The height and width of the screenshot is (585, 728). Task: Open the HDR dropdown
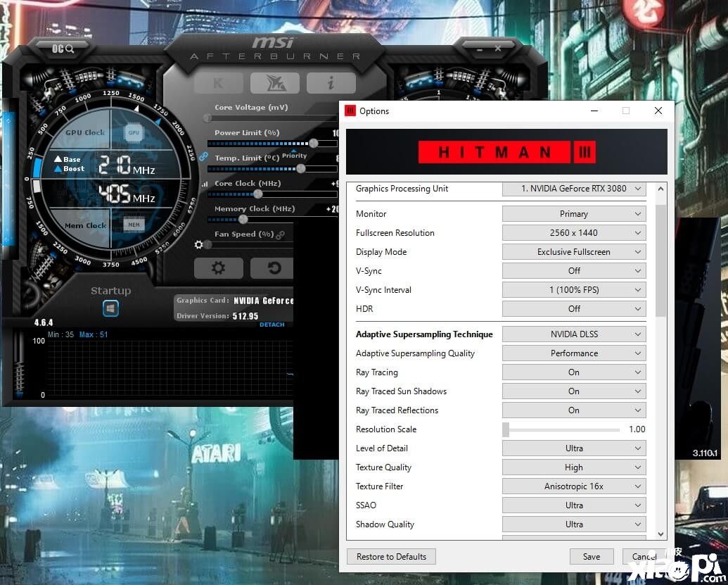tap(574, 309)
